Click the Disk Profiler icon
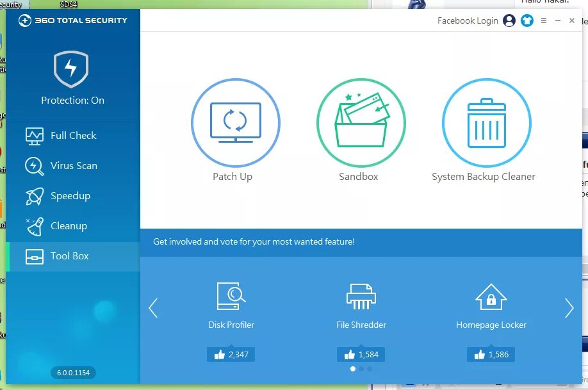 [x=231, y=297]
